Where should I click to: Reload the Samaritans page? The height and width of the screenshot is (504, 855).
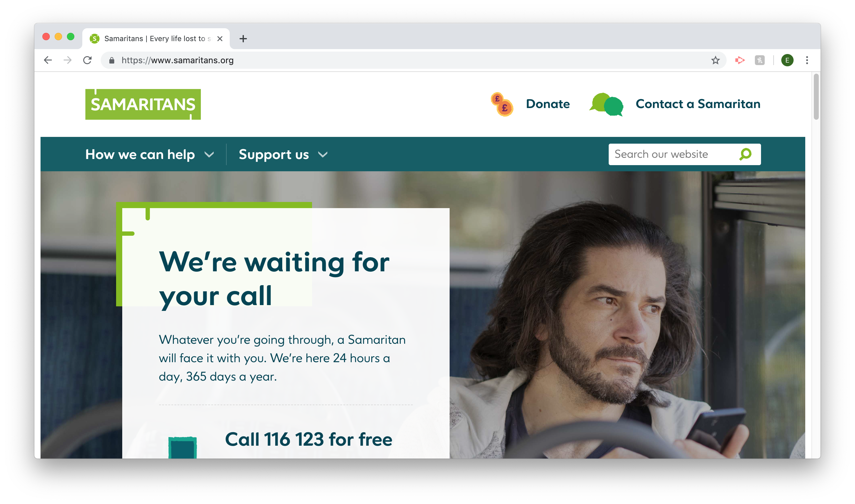[87, 60]
